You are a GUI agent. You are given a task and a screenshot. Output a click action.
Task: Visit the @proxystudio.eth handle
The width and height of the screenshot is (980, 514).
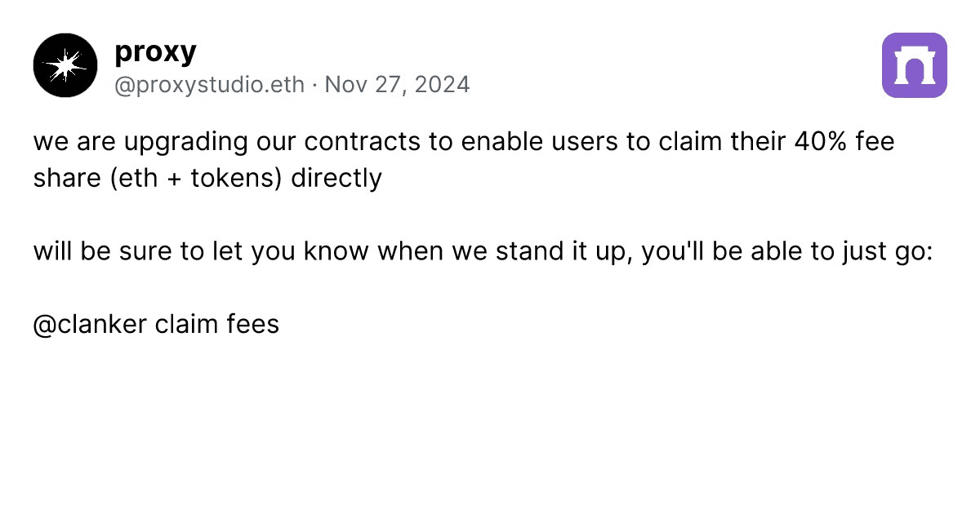coord(210,85)
